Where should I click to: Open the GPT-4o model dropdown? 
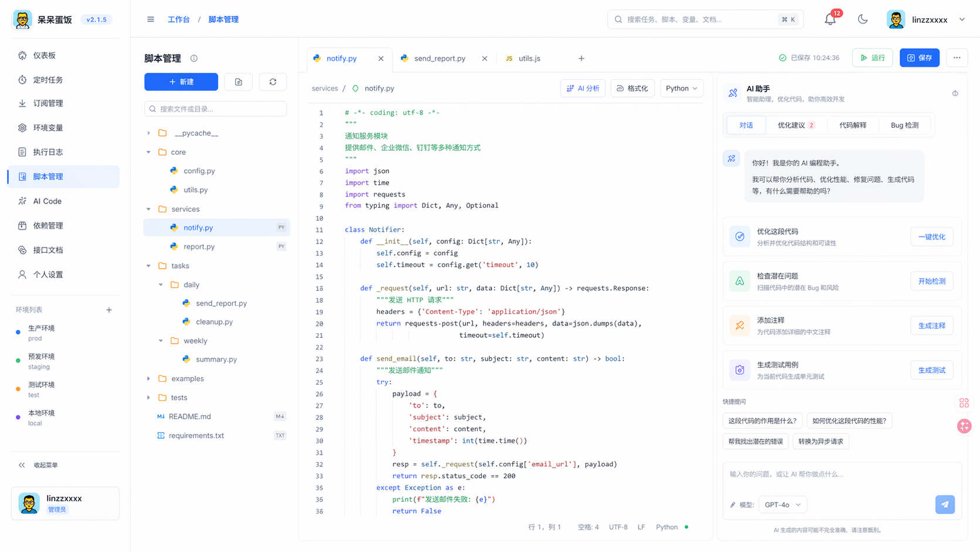point(782,504)
